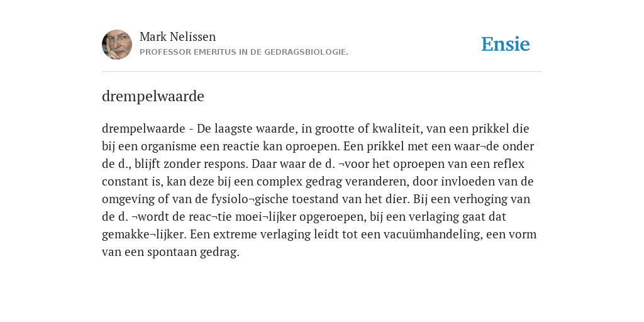The image size is (644, 322).
Task: Click 'GEDRAGSBIOLOGIE' in the subtitle
Action: point(306,52)
